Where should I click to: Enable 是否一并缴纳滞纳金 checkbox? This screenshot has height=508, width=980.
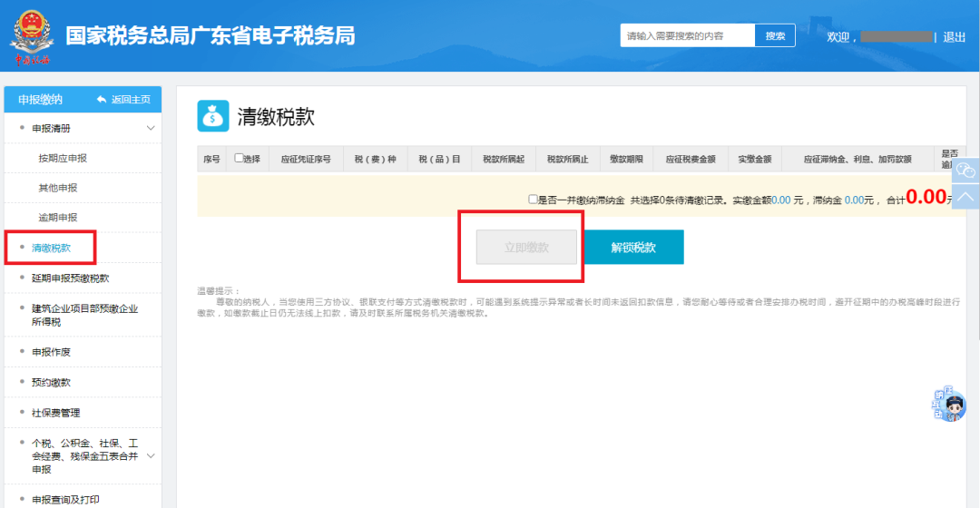click(x=533, y=200)
